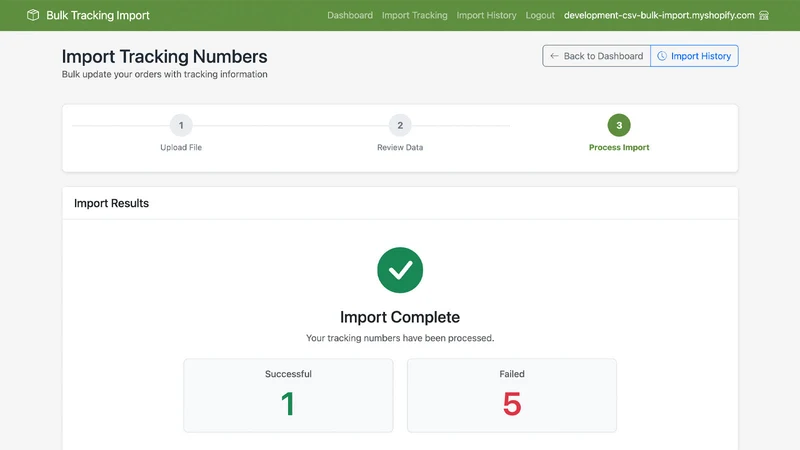
Task: Click the Failed count card
Action: [512, 395]
